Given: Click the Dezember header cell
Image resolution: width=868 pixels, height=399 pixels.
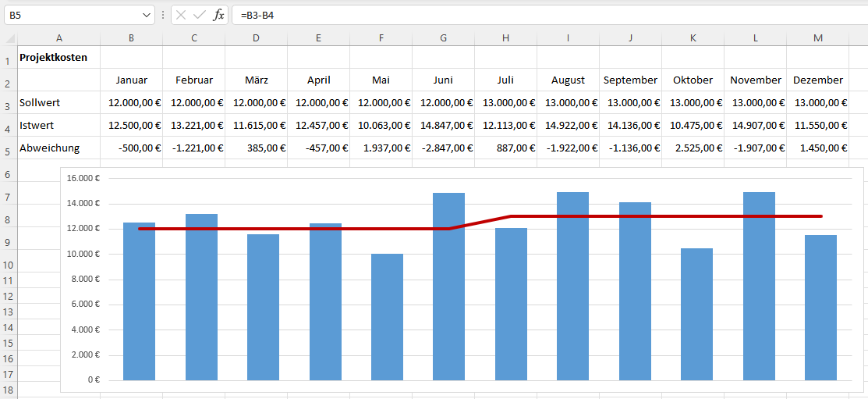Looking at the screenshot, I should point(817,80).
